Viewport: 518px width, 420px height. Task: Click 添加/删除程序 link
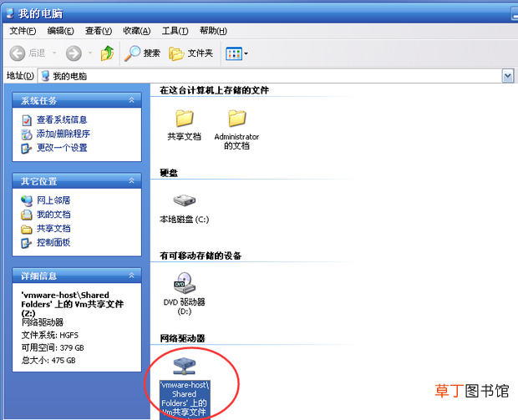point(63,134)
